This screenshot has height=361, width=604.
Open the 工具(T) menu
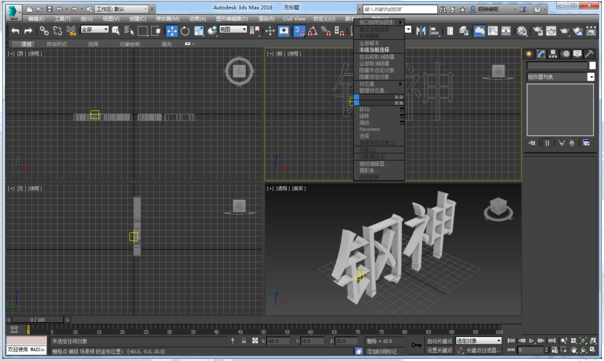point(62,18)
